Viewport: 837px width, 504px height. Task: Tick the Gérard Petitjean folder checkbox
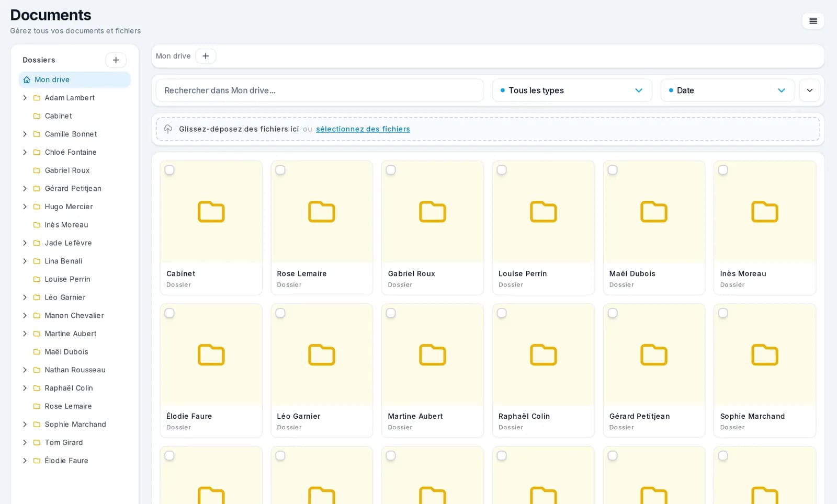pyautogui.click(x=613, y=313)
